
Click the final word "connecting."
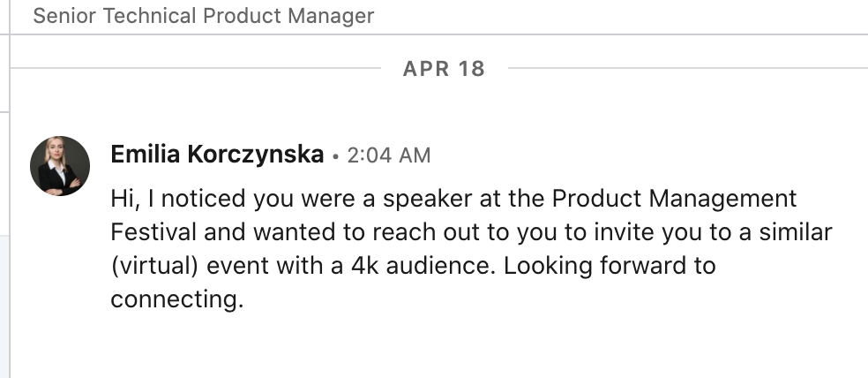click(176, 299)
